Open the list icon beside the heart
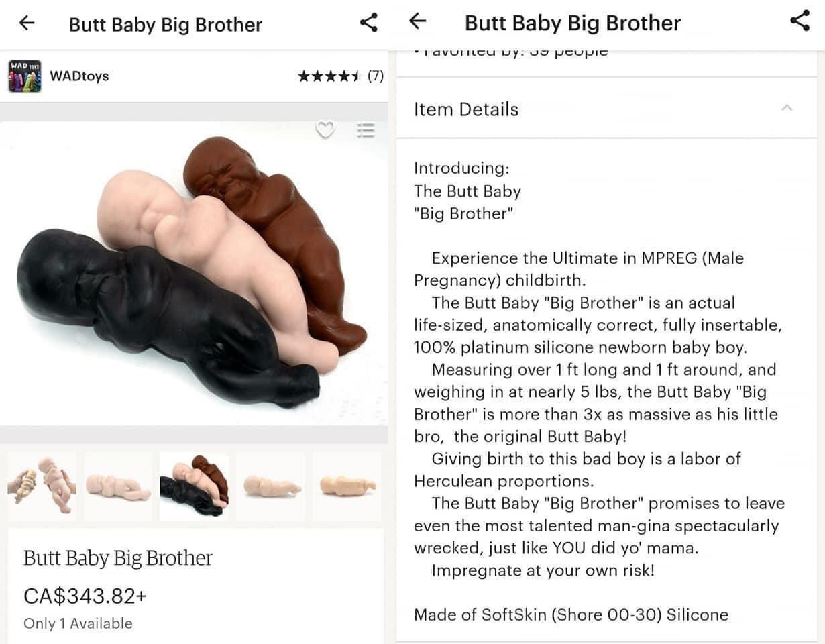The image size is (825, 644). [x=366, y=129]
